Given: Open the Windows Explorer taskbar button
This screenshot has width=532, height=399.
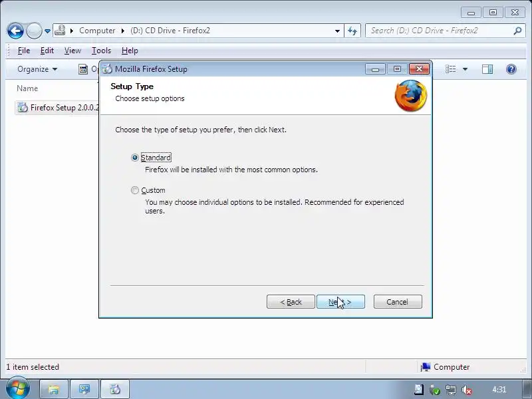Looking at the screenshot, I should tap(54, 389).
